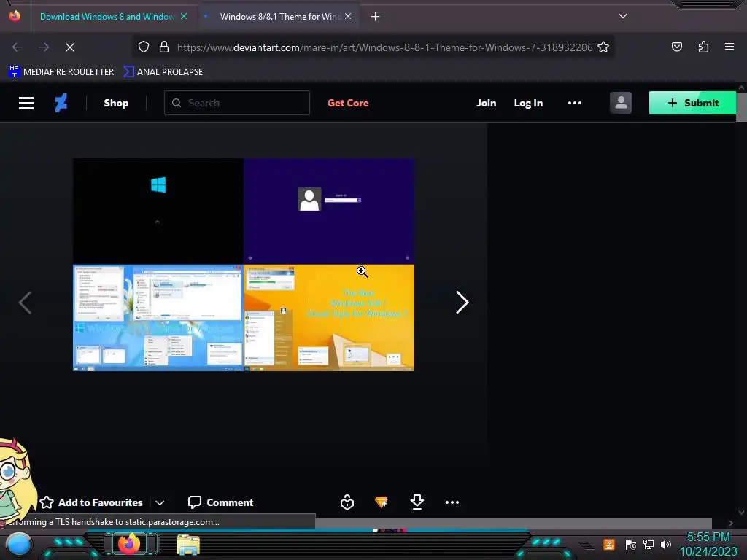Download the deviation file

pos(417,502)
